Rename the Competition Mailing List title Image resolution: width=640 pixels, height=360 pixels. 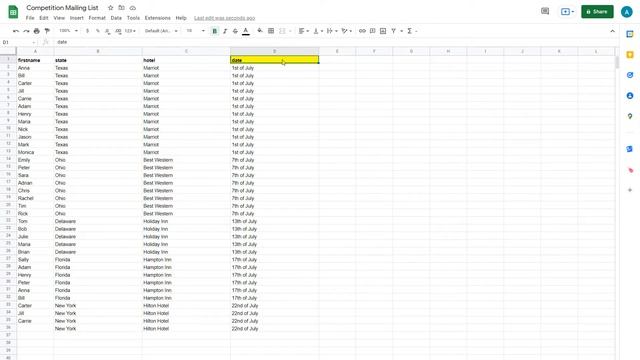pyautogui.click(x=62, y=8)
